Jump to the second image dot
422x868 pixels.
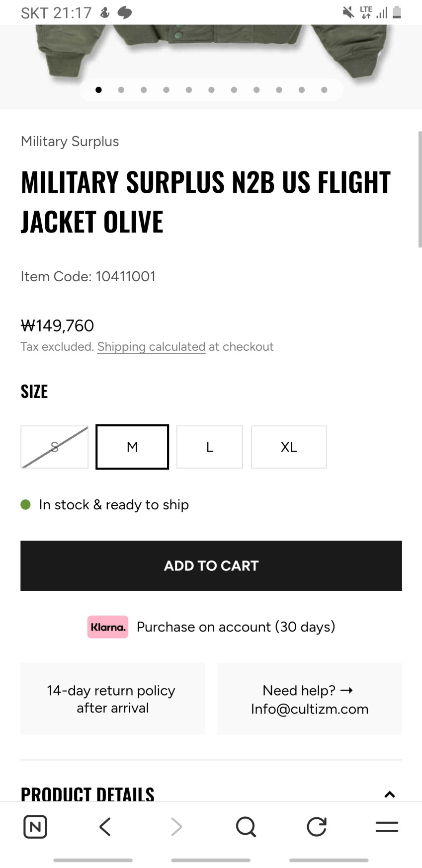(x=121, y=90)
